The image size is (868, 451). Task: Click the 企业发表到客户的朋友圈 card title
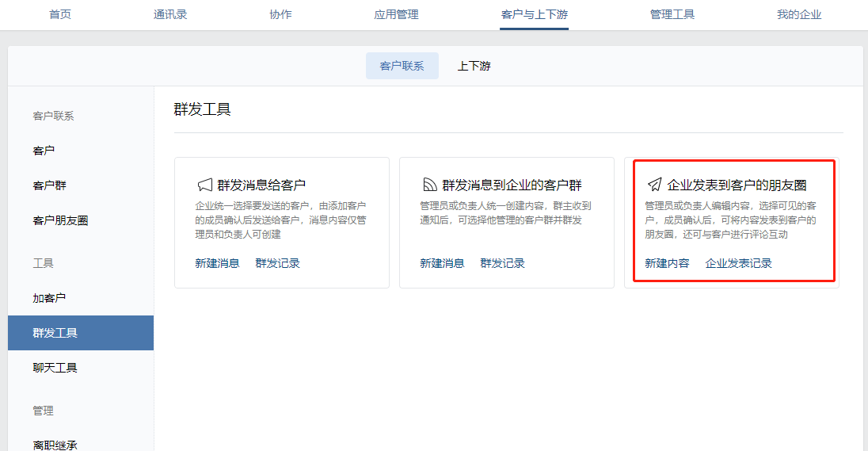point(737,185)
